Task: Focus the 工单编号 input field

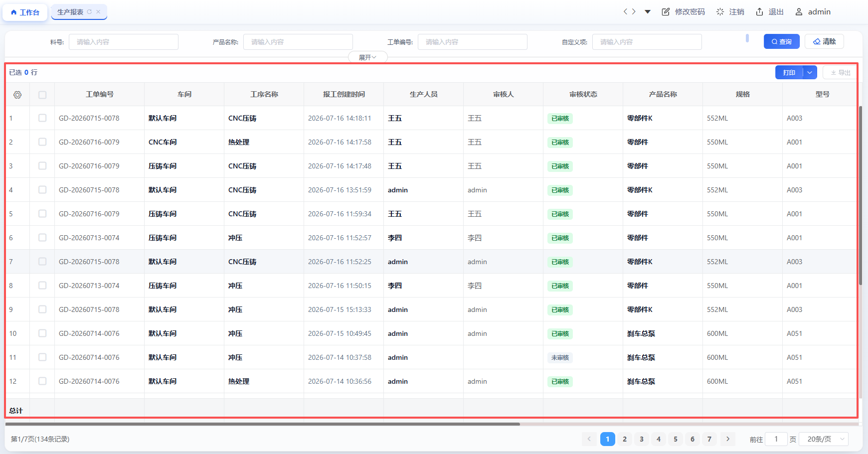Action: [473, 42]
